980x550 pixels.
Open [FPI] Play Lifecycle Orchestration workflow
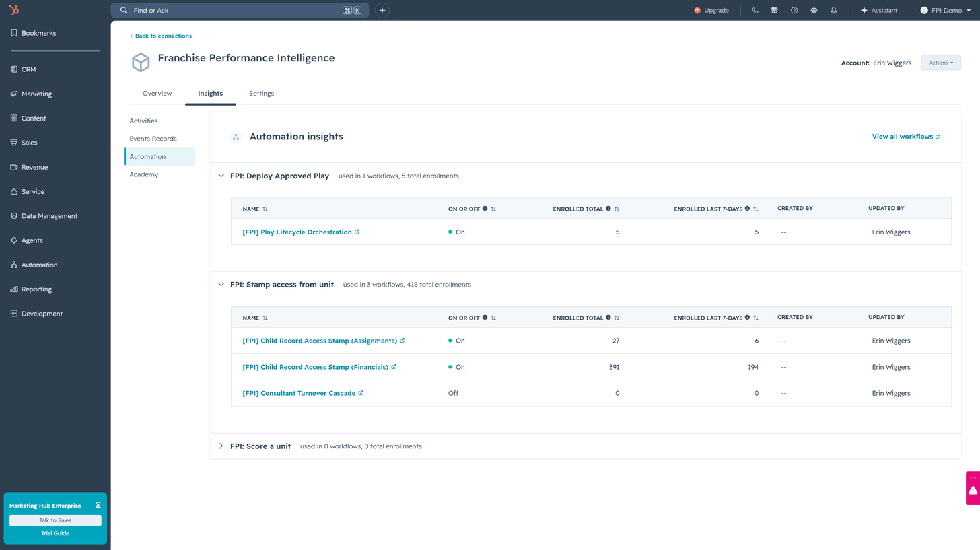point(301,232)
